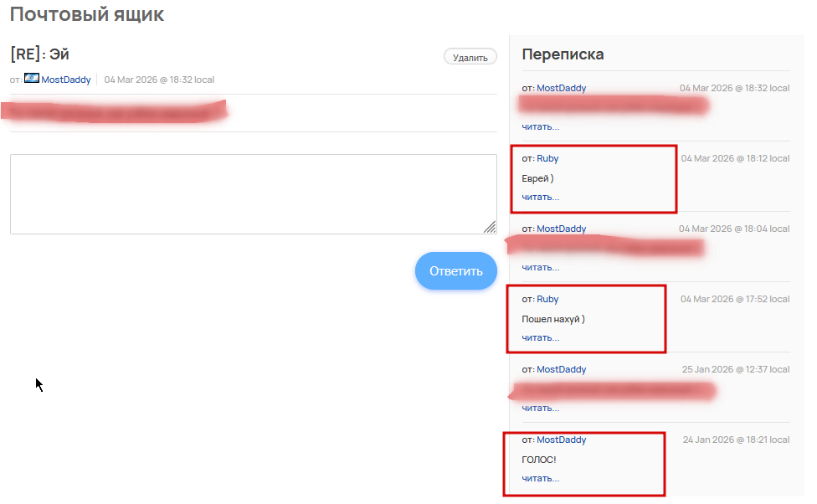Click the Почтовый ящик page title
Image resolution: width=817 pixels, height=504 pixels.
[x=87, y=14]
